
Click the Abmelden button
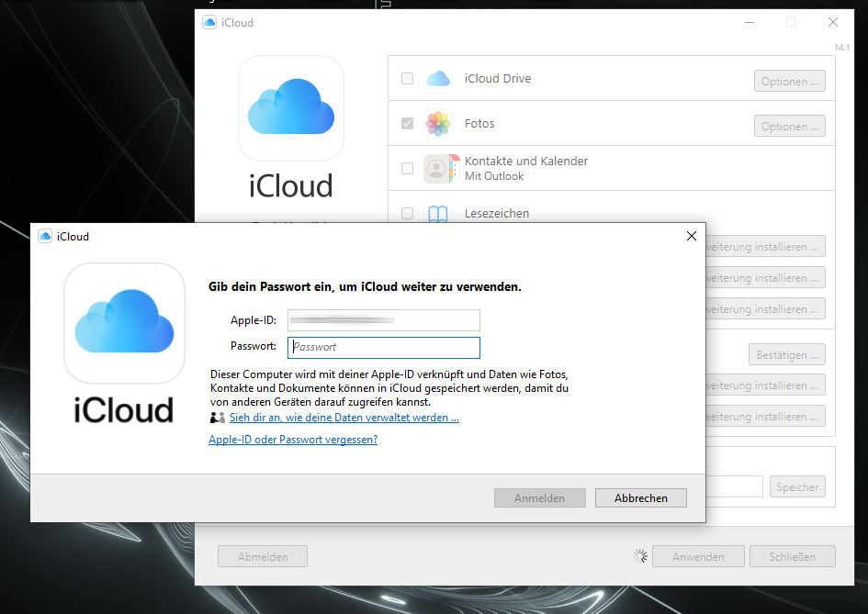263,556
